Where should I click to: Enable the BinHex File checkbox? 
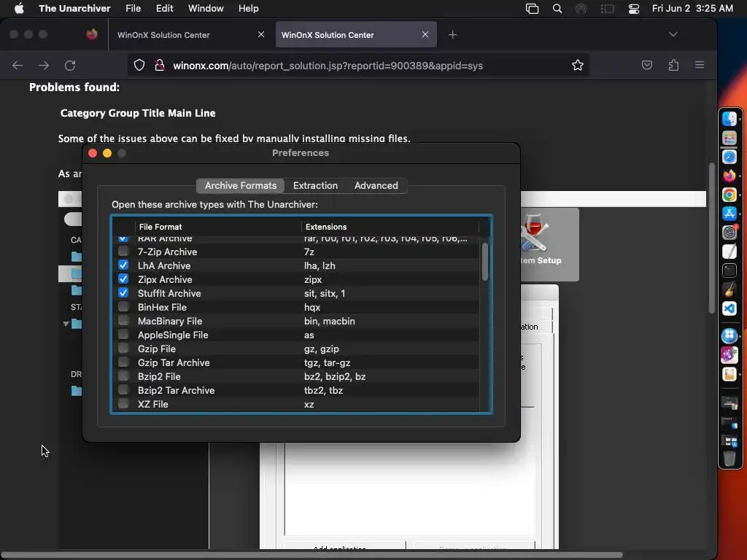point(123,306)
